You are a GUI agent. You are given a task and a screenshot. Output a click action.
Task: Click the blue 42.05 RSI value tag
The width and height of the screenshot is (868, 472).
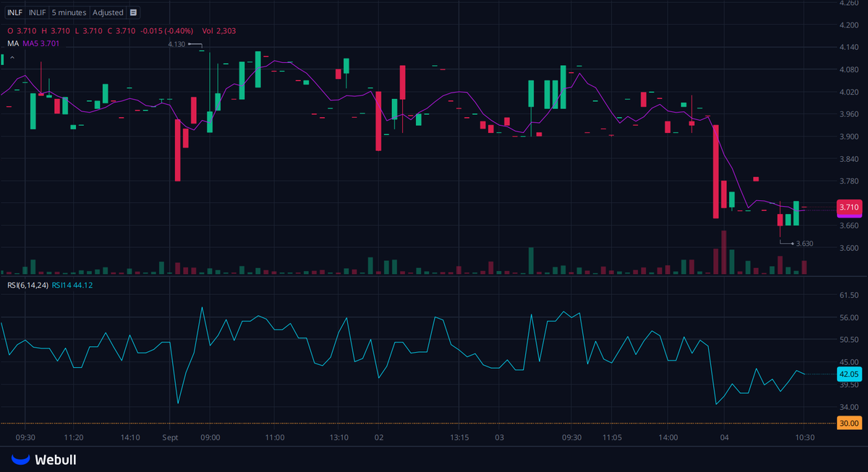coord(849,374)
